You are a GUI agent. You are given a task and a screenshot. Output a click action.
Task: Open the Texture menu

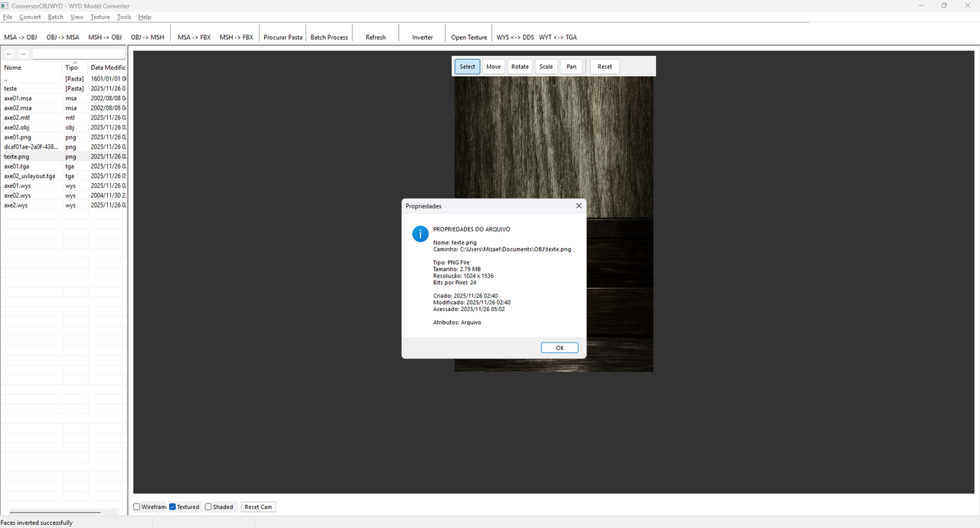pos(100,17)
